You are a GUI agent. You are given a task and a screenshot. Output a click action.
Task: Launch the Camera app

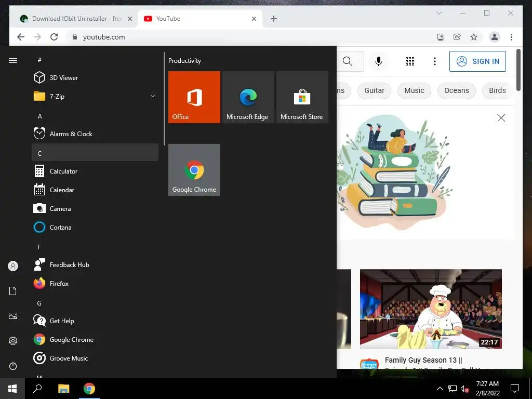pos(95,209)
